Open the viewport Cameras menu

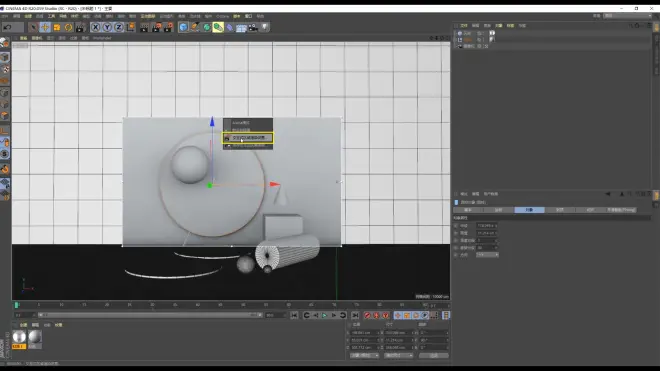pyautogui.click(x=37, y=38)
